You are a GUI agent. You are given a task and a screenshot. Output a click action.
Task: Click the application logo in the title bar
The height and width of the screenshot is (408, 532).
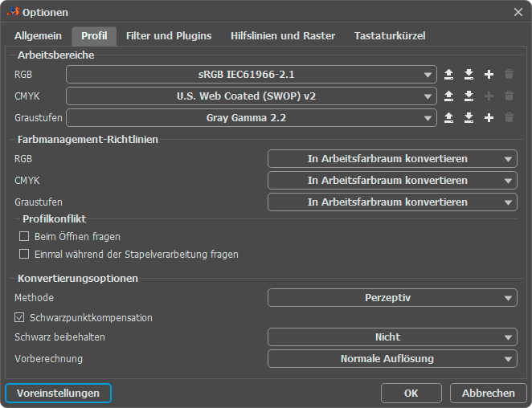[13, 12]
